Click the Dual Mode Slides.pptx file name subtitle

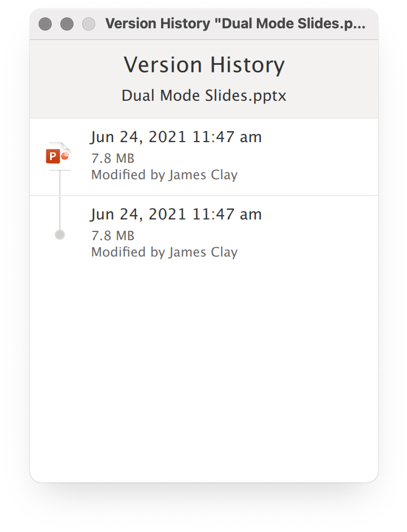point(204,96)
